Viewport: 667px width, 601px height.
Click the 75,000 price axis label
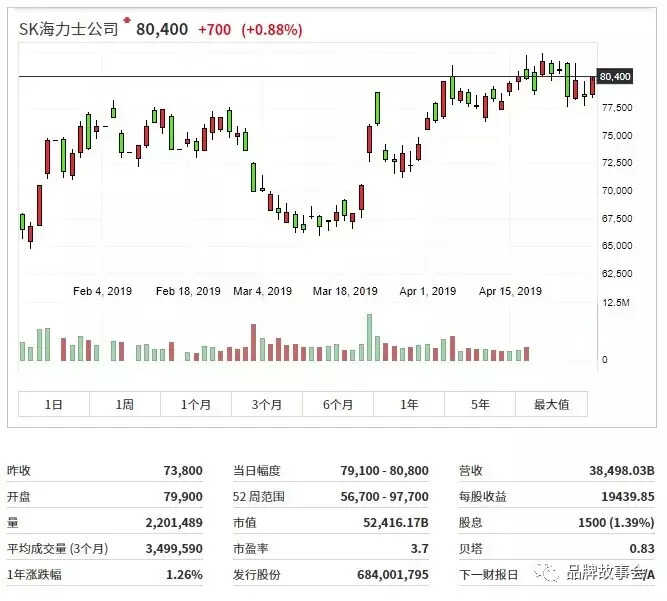coord(617,135)
